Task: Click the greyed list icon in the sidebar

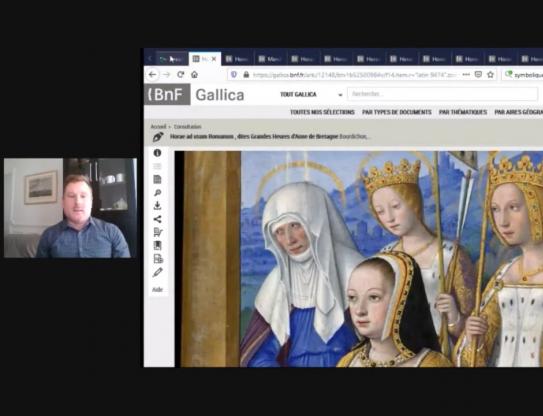Action: tap(157, 166)
